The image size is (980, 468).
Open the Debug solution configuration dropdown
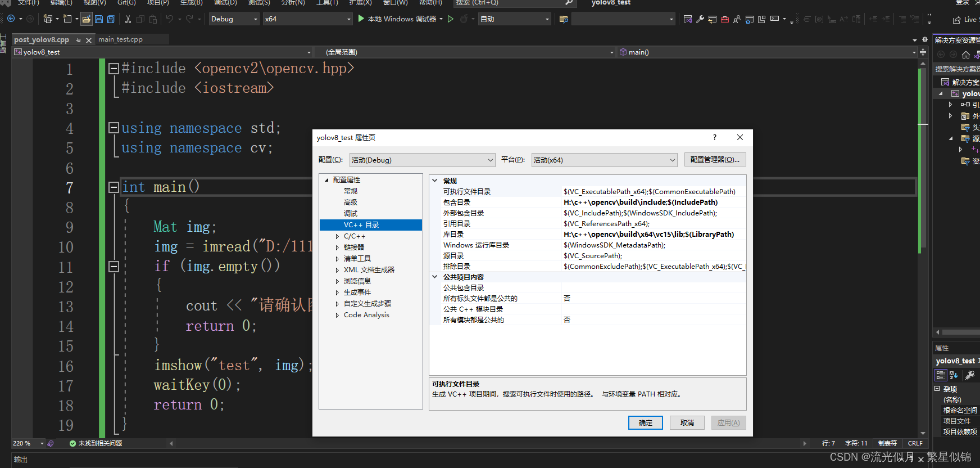coord(234,19)
